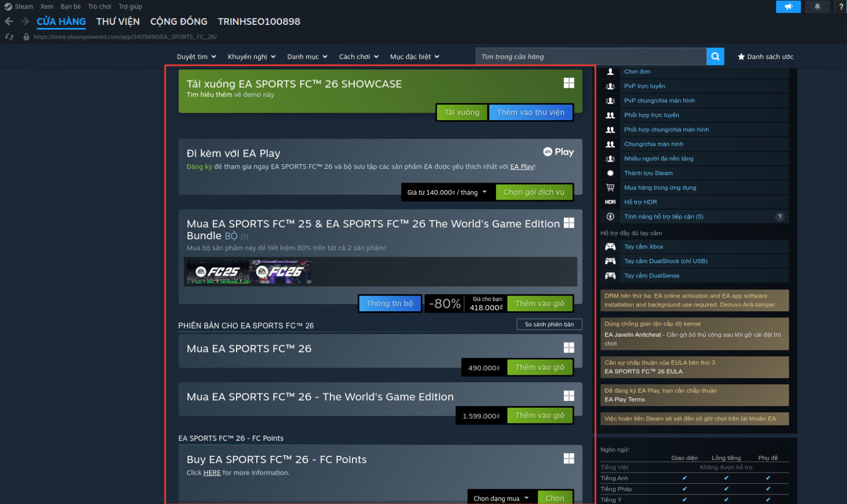Click the Tải xuống demo button
The width and height of the screenshot is (847, 504).
point(462,112)
